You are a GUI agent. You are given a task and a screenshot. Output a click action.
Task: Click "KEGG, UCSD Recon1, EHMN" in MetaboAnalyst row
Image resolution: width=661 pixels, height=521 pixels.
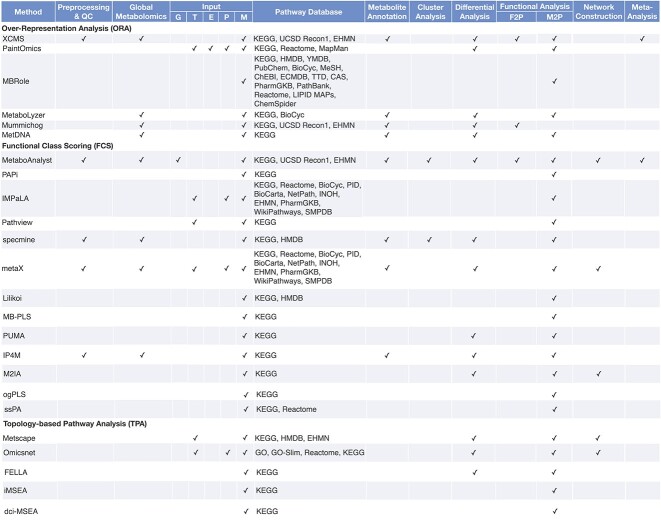tap(305, 160)
